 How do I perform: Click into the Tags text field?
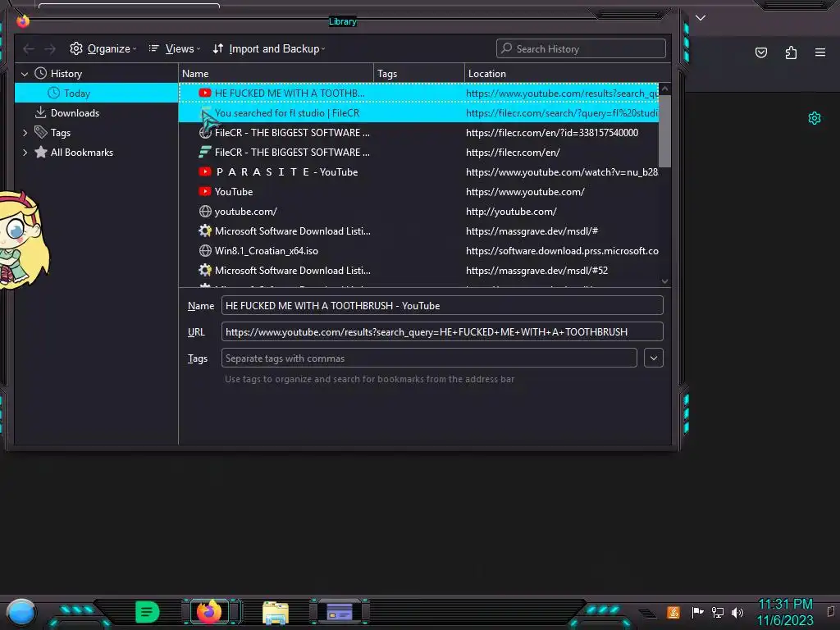point(429,358)
